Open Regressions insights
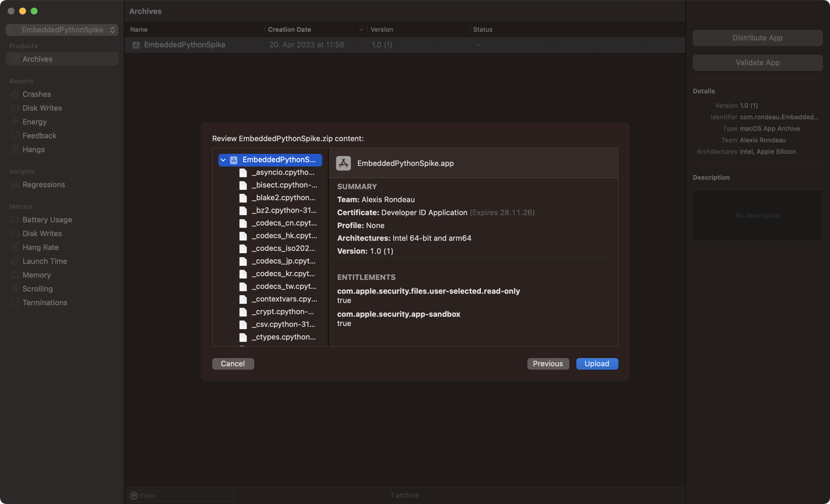The width and height of the screenshot is (830, 504). coord(62,185)
